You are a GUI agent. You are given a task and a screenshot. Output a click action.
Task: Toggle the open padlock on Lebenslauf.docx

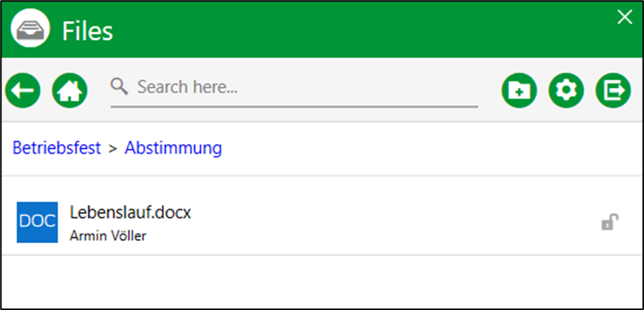(610, 222)
